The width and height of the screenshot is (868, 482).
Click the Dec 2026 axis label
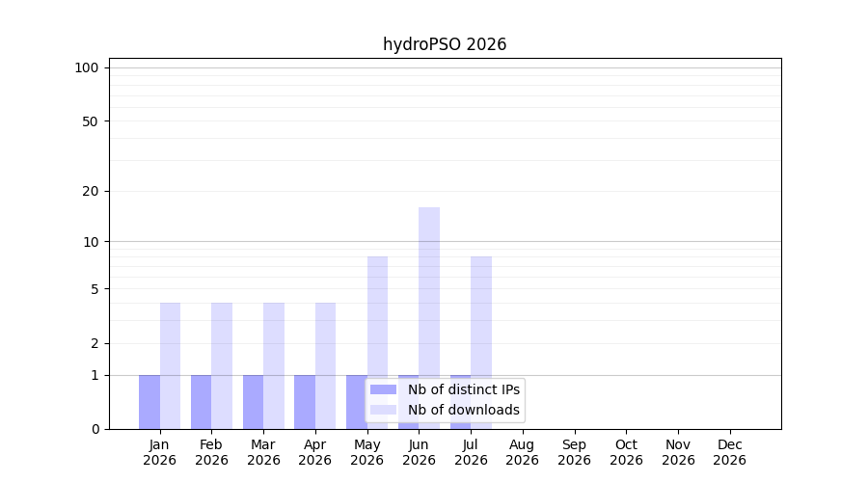pyautogui.click(x=730, y=452)
